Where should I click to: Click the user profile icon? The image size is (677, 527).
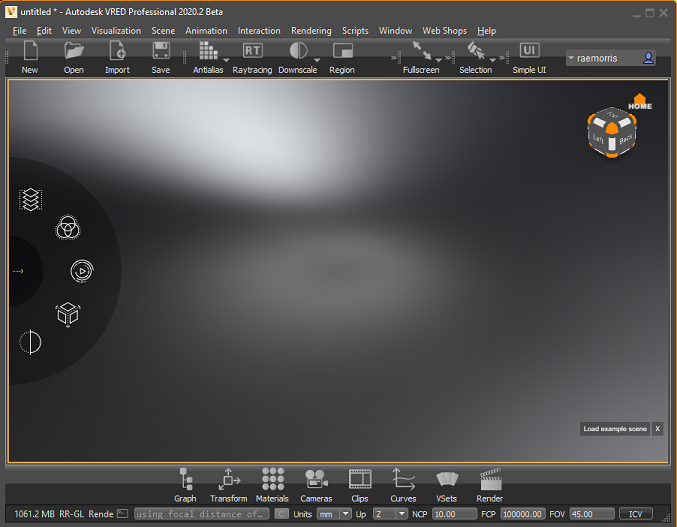click(x=648, y=58)
